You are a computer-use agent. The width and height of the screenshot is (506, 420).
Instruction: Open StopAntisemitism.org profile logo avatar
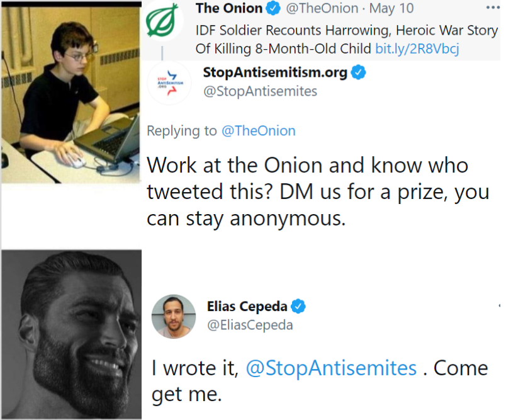[x=169, y=82]
